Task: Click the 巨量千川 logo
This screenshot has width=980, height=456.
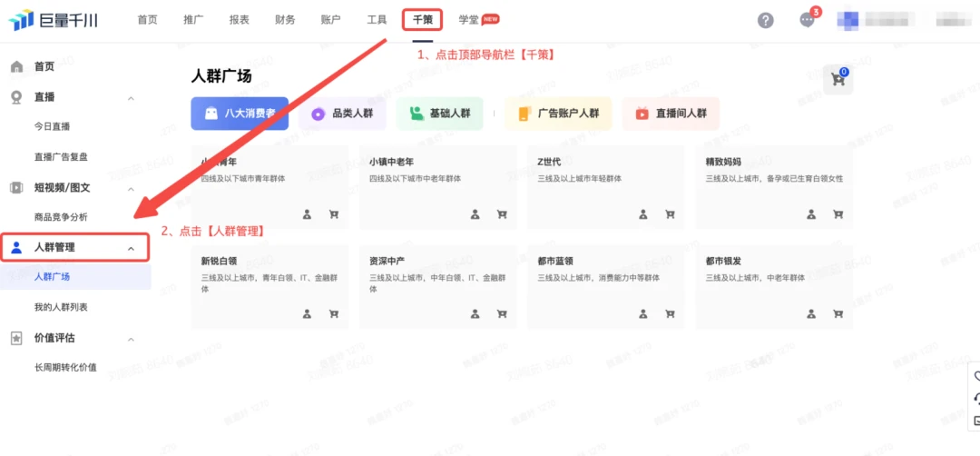Action: pos(53,20)
